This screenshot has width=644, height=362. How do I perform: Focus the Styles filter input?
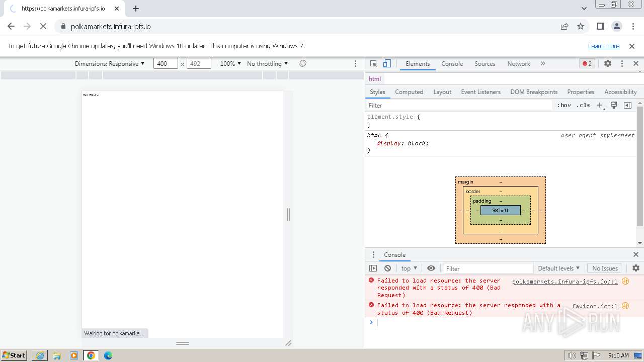(459, 106)
